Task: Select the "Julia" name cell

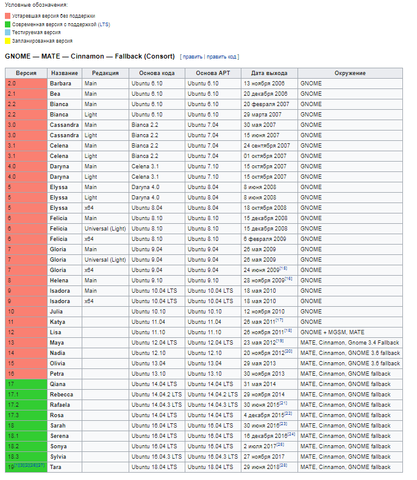Action: (x=64, y=311)
